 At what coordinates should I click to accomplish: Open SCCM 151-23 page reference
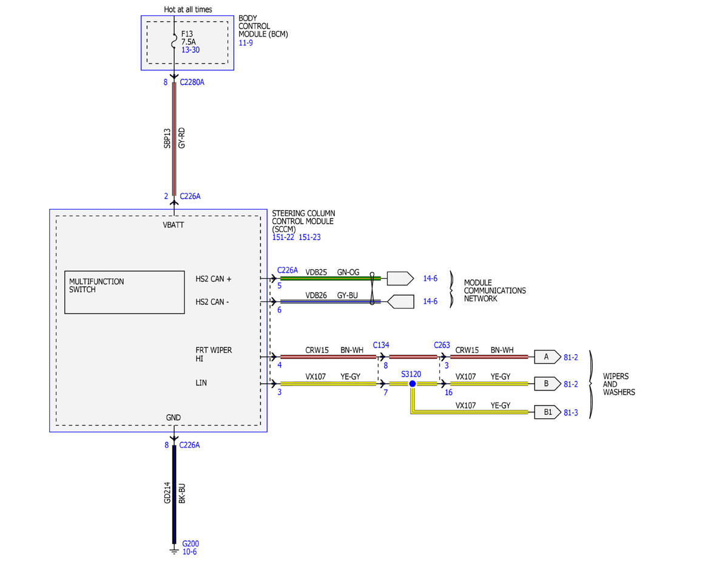coord(309,237)
